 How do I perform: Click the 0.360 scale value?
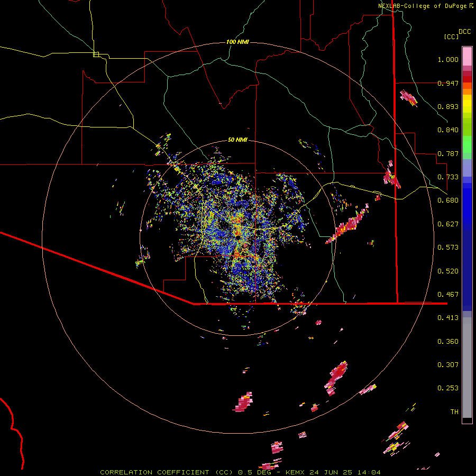pyautogui.click(x=448, y=342)
